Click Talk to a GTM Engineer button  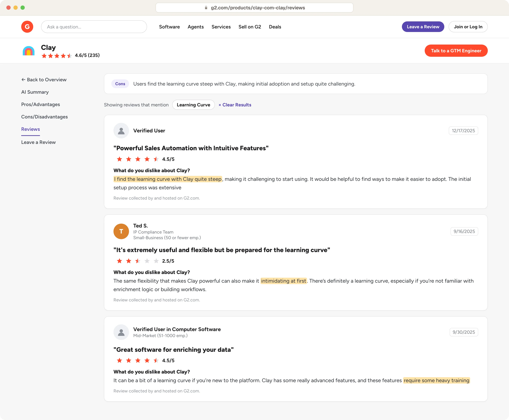click(x=456, y=51)
